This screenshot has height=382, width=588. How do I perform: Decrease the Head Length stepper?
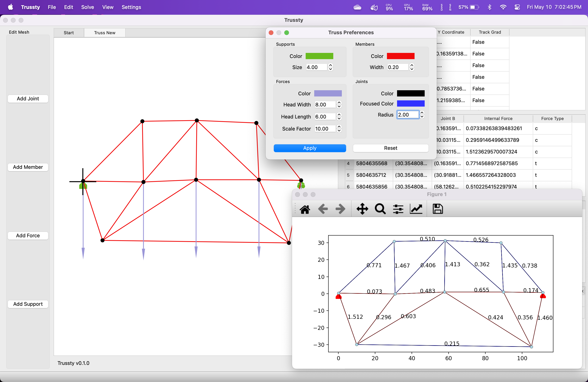tap(339, 119)
